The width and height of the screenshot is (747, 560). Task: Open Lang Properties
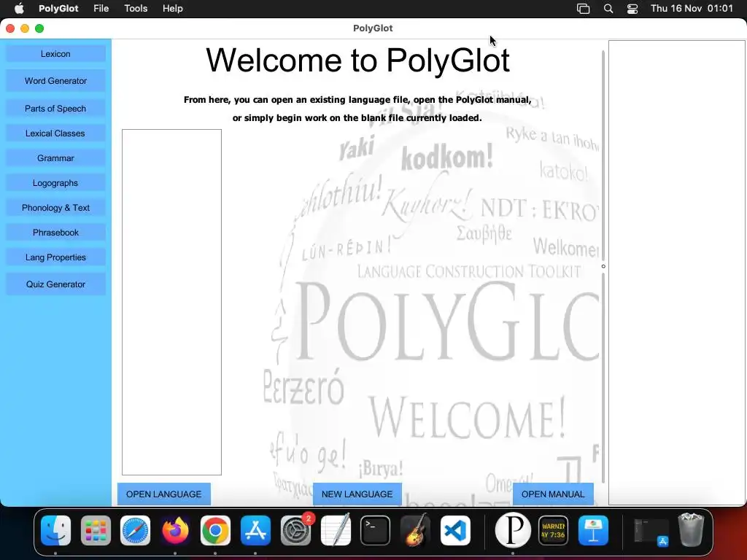[x=55, y=257]
